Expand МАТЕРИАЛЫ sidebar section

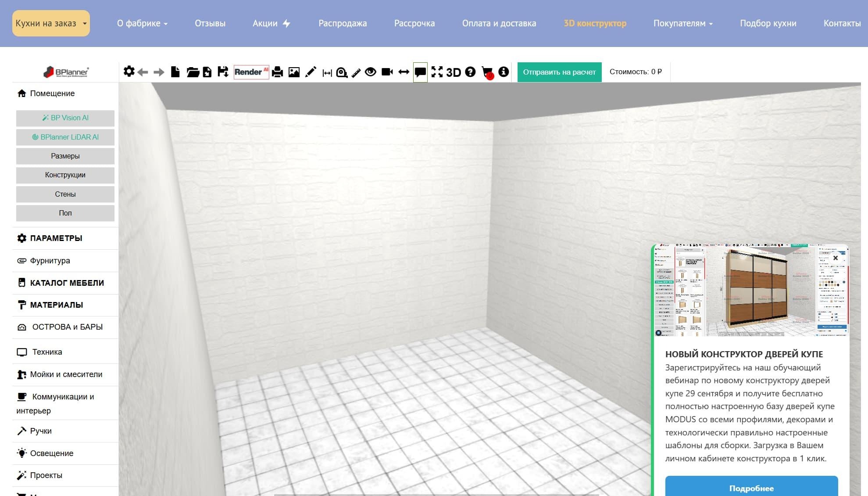pyautogui.click(x=65, y=305)
